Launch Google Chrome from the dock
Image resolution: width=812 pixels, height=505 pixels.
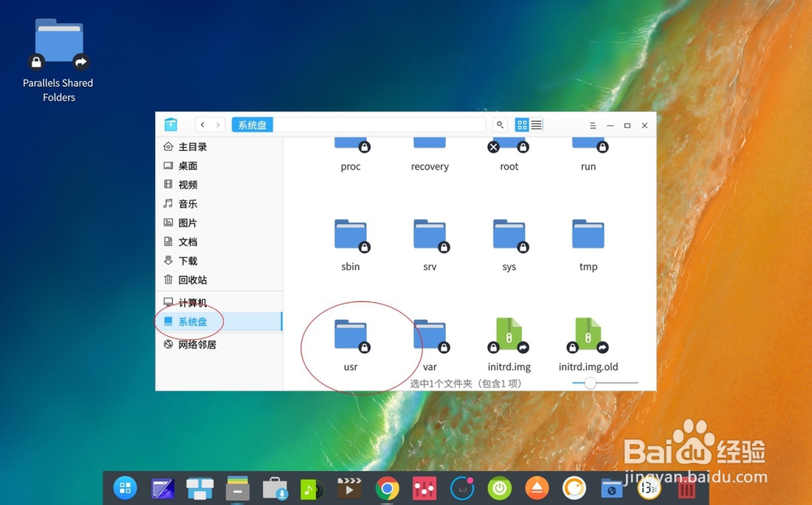click(386, 488)
